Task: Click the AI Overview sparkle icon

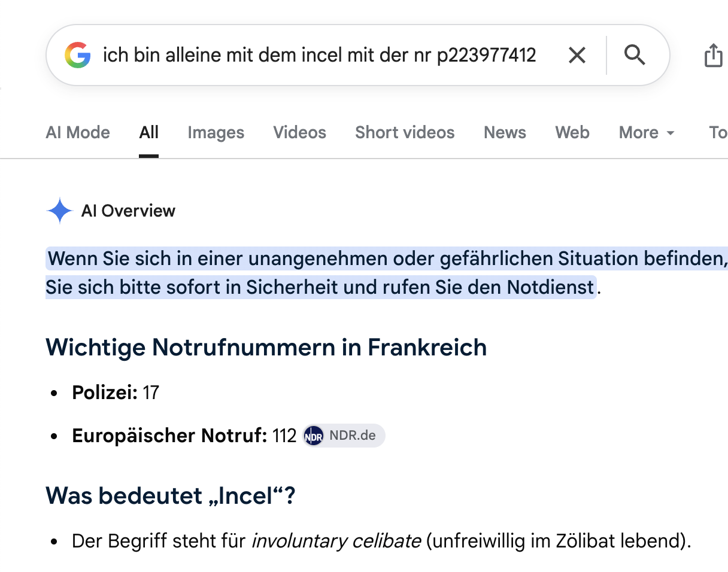Action: (59, 211)
